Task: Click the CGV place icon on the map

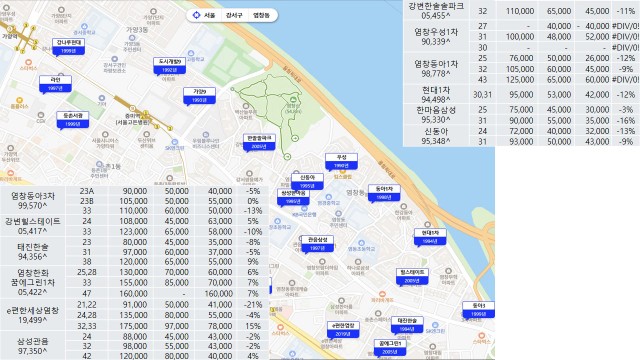Action: click(40, 115)
